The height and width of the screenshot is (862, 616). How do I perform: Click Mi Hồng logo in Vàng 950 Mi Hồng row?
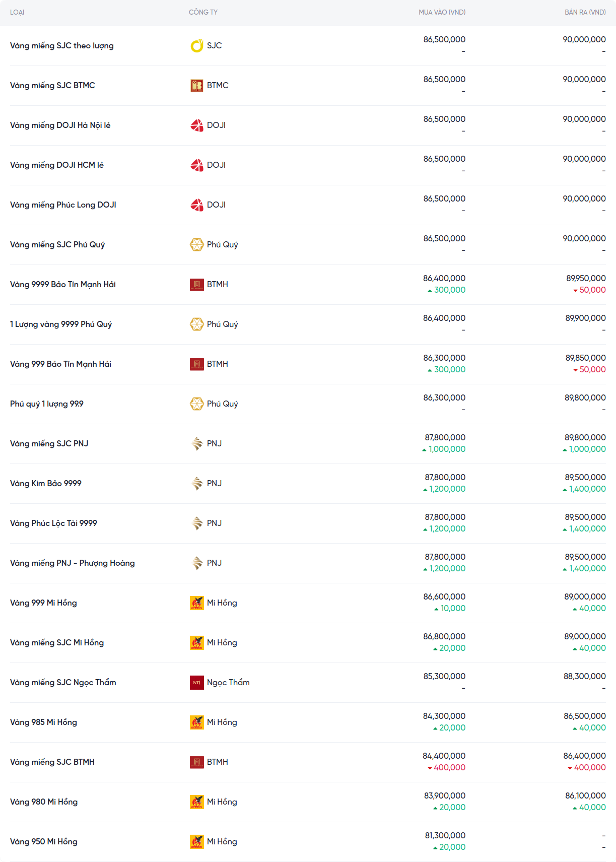click(196, 842)
